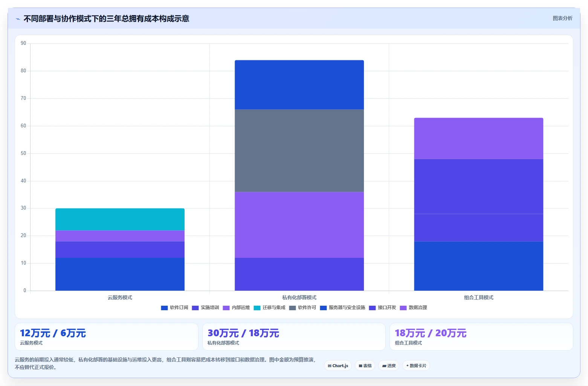Click the y-axis value 40
Screen dimensions: 588x386
(x=23, y=181)
